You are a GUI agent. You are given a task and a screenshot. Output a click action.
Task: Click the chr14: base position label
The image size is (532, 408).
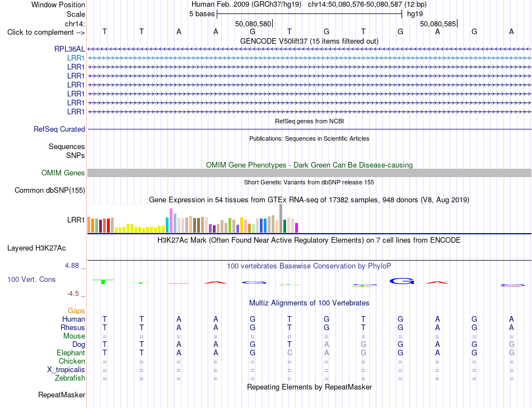74,24
